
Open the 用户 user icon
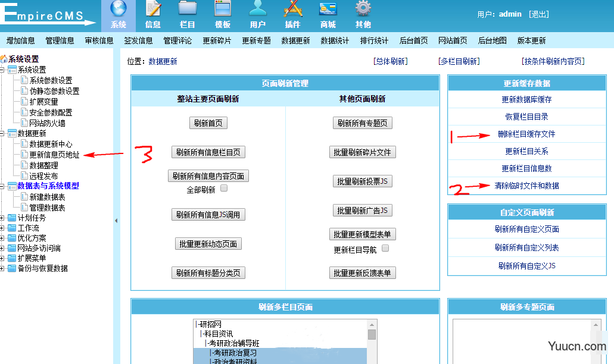click(x=257, y=10)
